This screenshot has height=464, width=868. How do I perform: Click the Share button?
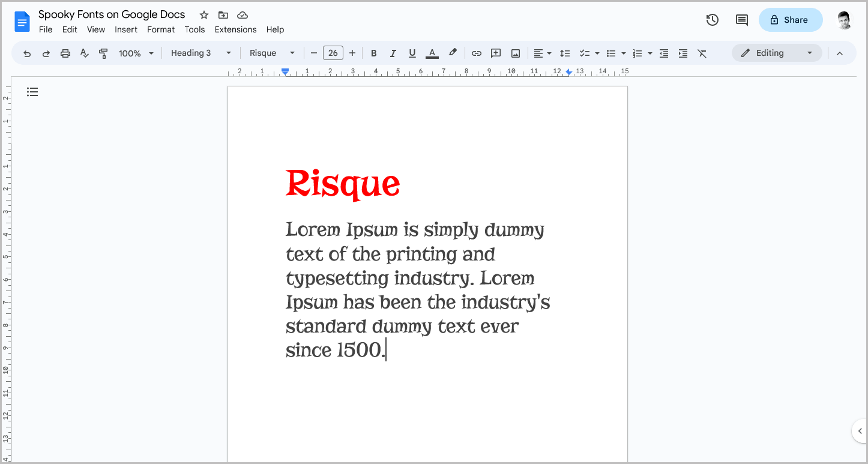[791, 20]
